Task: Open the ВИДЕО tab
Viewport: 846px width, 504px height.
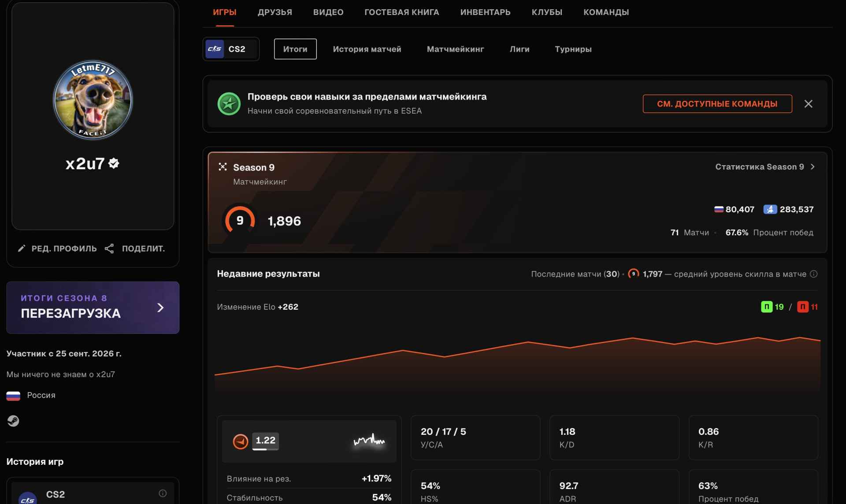Action: [328, 12]
